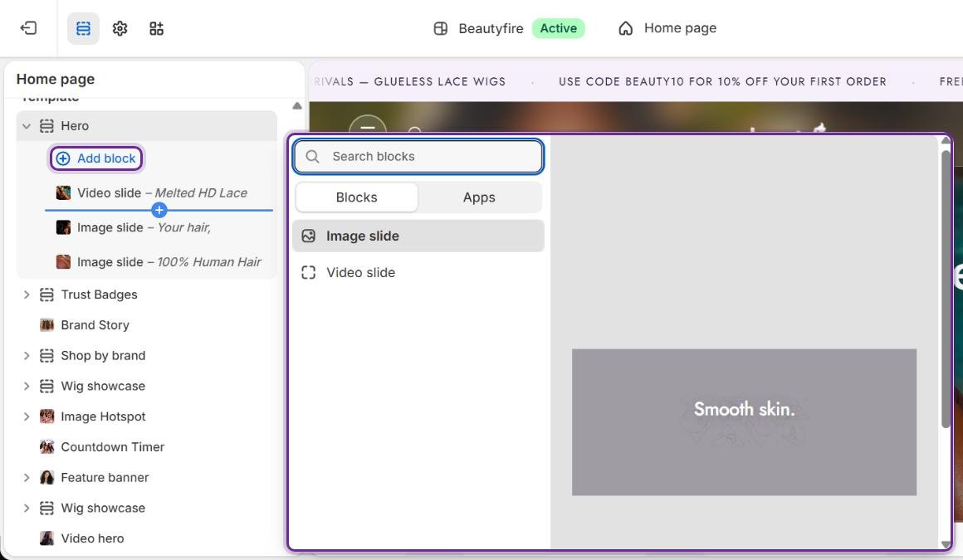Click the Video slide frame icon
963x560 pixels.
pos(308,273)
